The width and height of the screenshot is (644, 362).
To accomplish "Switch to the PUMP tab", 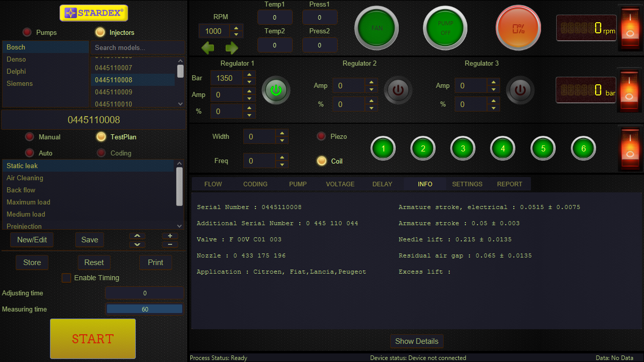I will coord(298,184).
